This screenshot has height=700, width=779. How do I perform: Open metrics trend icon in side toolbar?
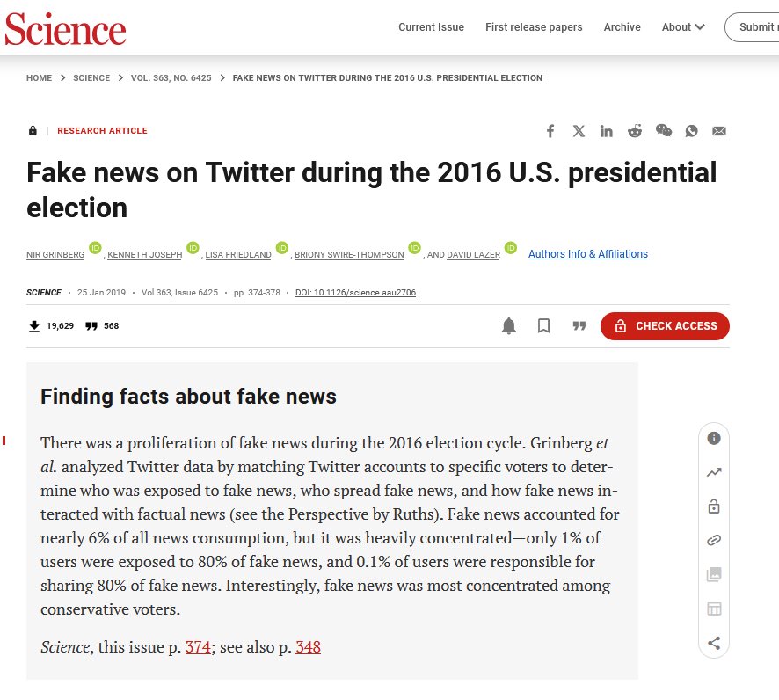pos(714,472)
